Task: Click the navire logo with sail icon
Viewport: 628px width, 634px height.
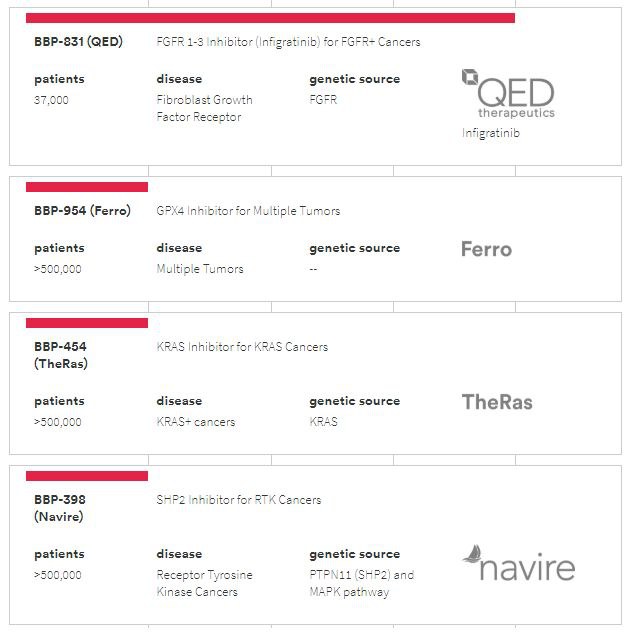Action: (x=518, y=563)
